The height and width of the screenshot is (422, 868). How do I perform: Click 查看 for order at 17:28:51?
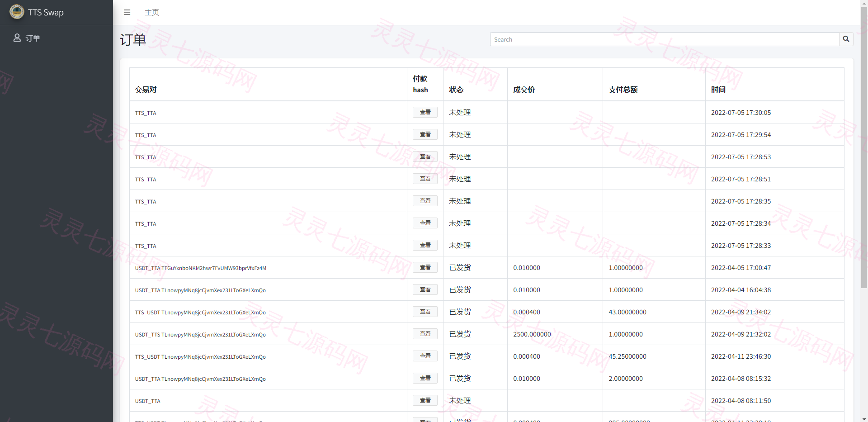pos(425,179)
